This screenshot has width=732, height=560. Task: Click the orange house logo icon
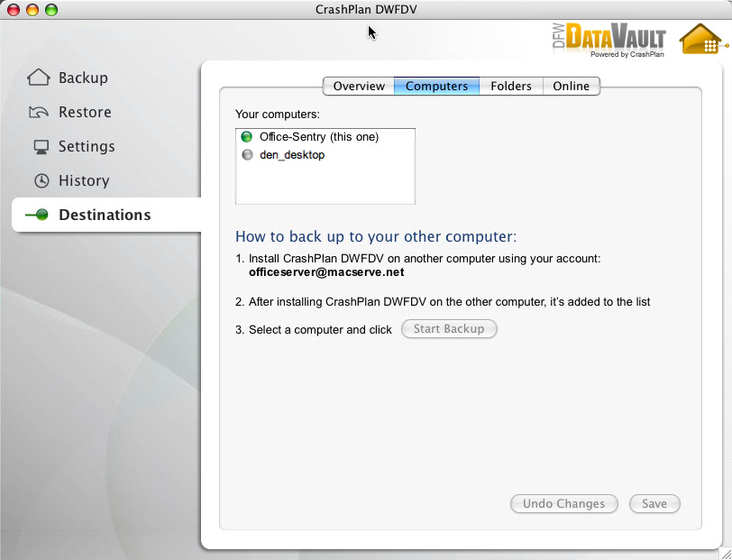tap(702, 39)
